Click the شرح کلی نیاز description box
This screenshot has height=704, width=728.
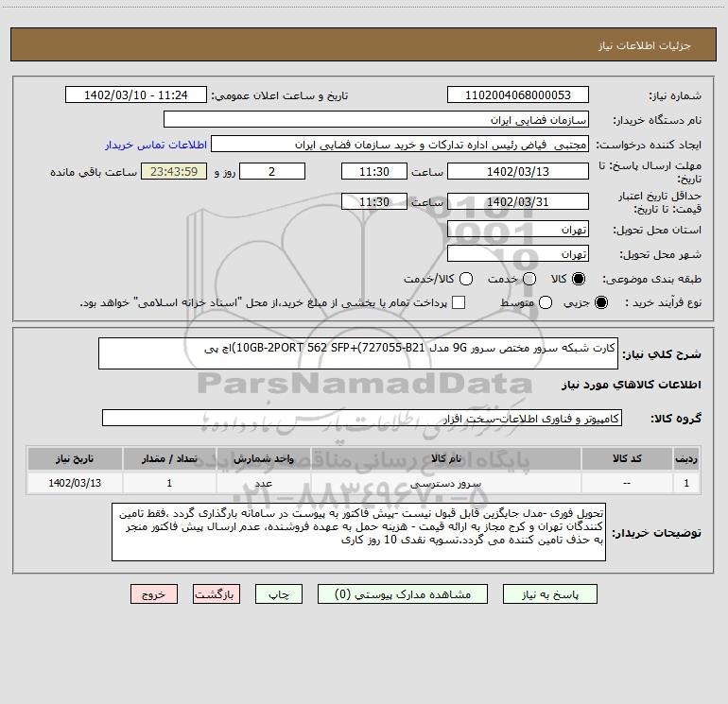click(x=358, y=353)
